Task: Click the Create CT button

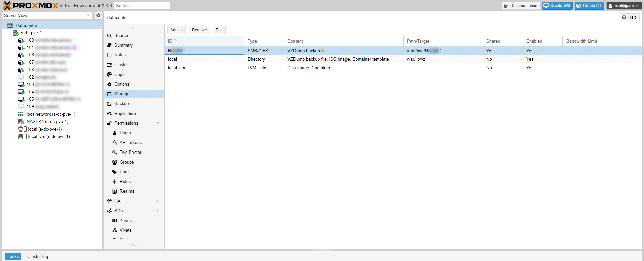Action: coord(589,6)
